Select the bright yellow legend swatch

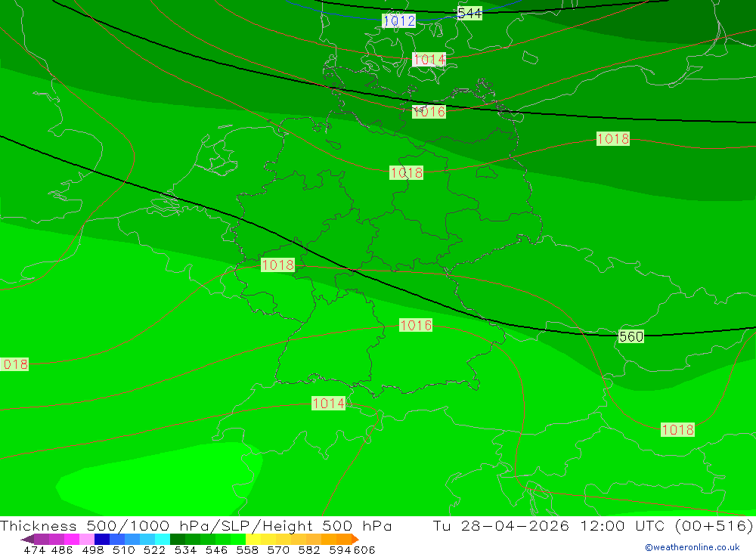253,539
